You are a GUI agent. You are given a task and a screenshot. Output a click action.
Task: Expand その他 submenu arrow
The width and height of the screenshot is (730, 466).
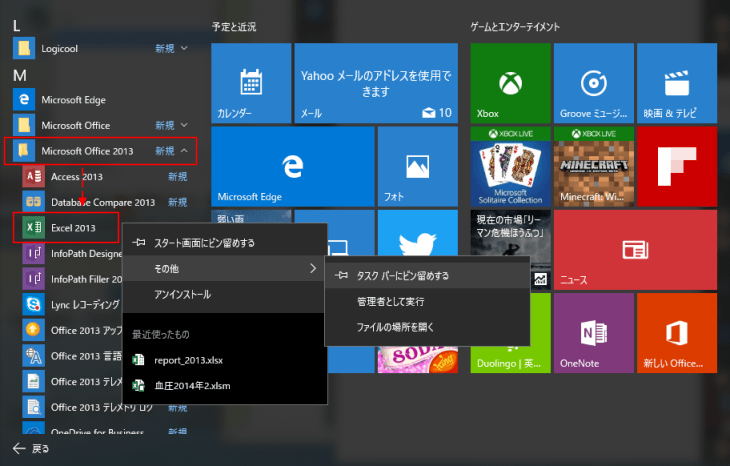(x=313, y=268)
